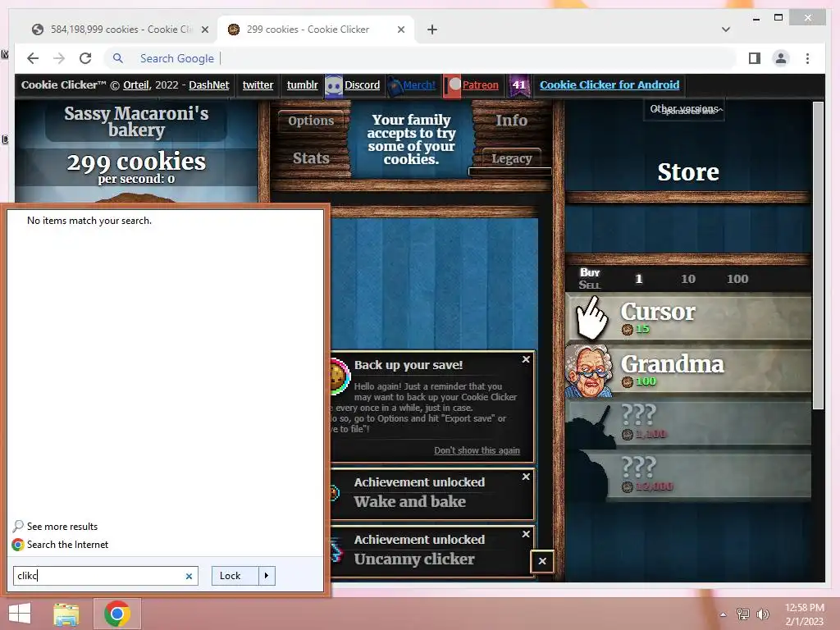Open the Patreon link icon

(x=453, y=85)
